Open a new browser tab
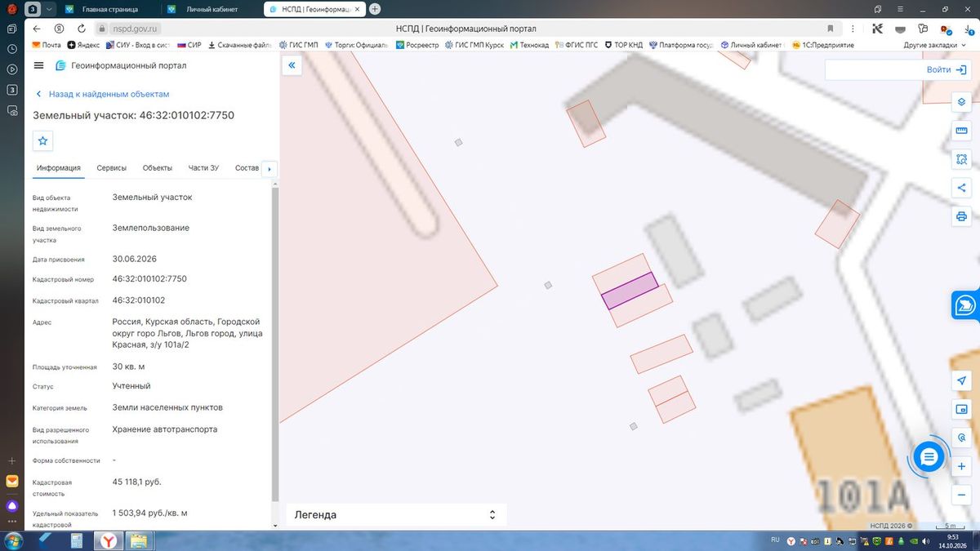 pyautogui.click(x=375, y=9)
